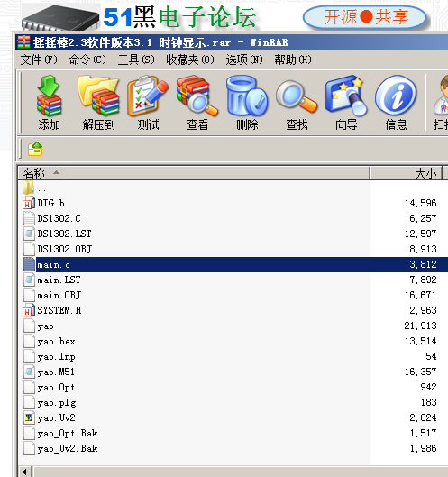The image size is (448, 477).
Task: Click the main.OBJ file icon
Action: pos(29,295)
